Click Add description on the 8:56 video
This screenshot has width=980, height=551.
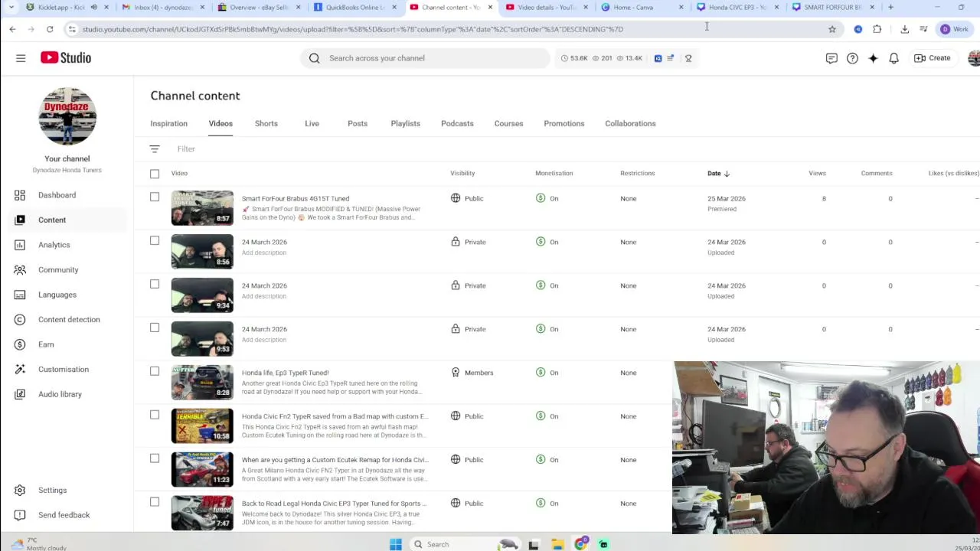tap(264, 253)
